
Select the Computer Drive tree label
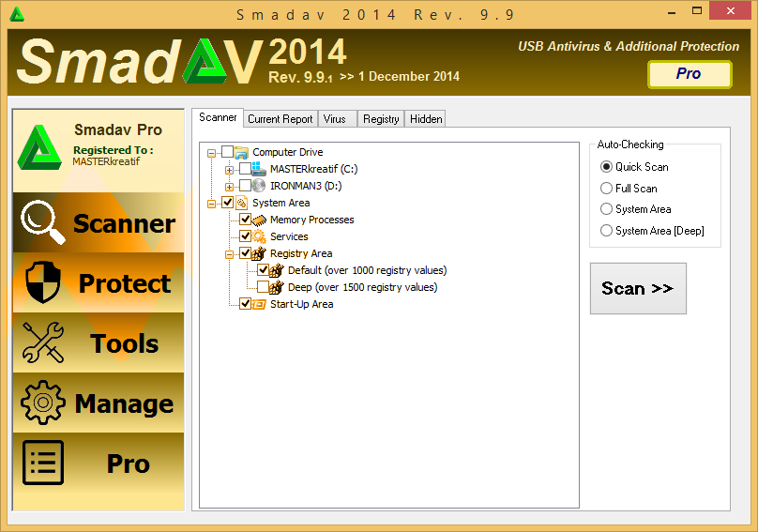[x=288, y=152]
